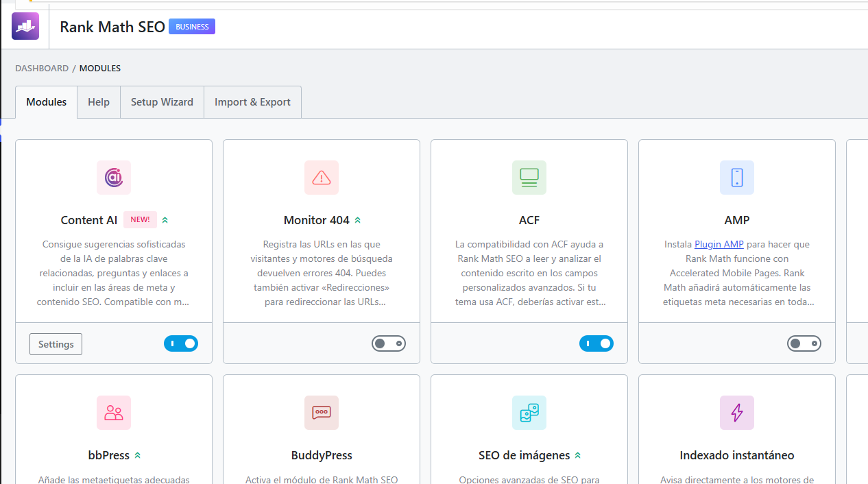Open Content AI Settings button
The width and height of the screenshot is (868, 484).
pos(56,344)
